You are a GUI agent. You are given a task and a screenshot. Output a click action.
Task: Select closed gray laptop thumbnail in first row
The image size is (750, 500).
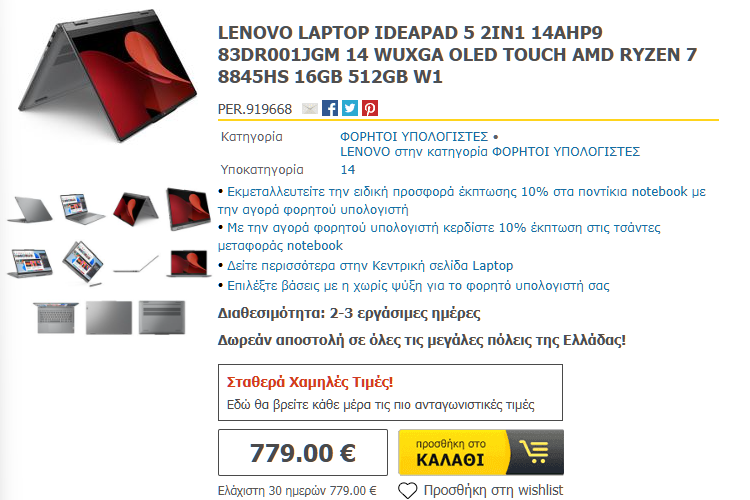click(x=30, y=209)
